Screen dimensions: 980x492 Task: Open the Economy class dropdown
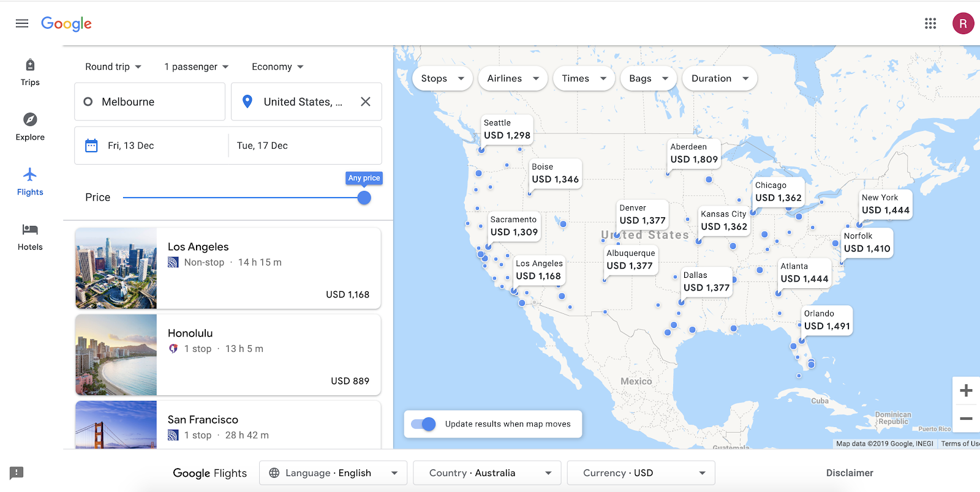click(277, 67)
